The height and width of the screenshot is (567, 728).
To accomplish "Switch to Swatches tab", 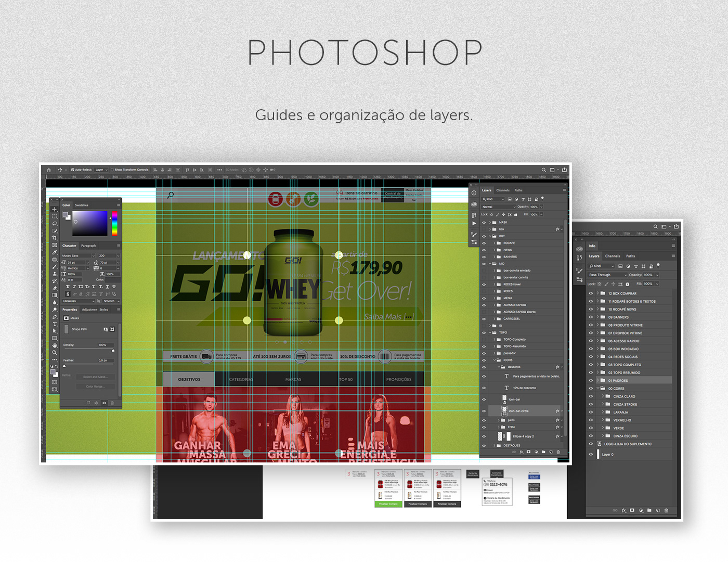I will 82,205.
